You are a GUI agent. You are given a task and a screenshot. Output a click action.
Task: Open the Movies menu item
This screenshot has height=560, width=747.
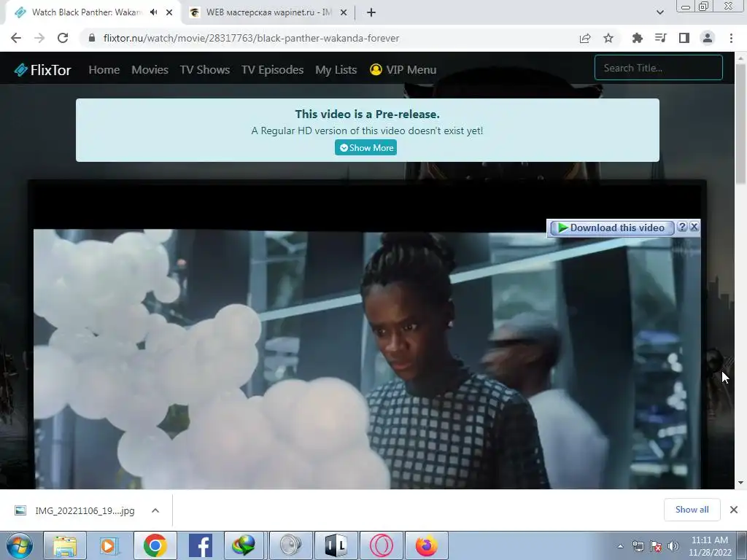click(150, 70)
